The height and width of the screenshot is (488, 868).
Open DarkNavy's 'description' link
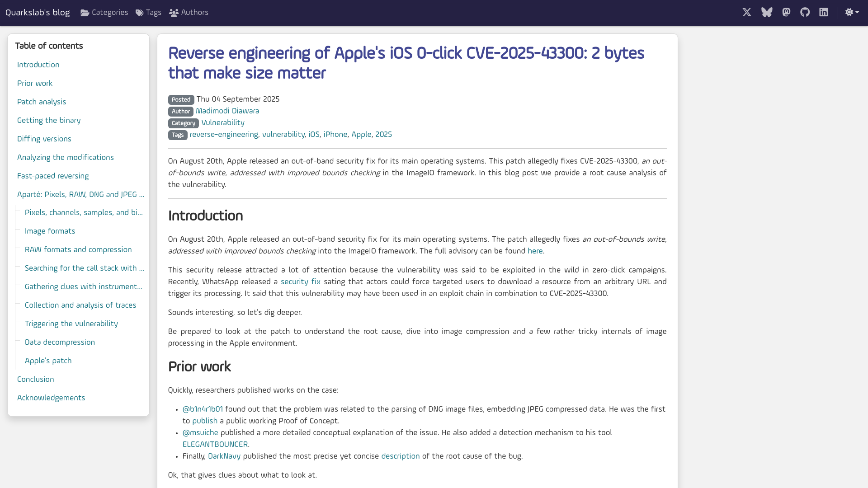[401, 456]
